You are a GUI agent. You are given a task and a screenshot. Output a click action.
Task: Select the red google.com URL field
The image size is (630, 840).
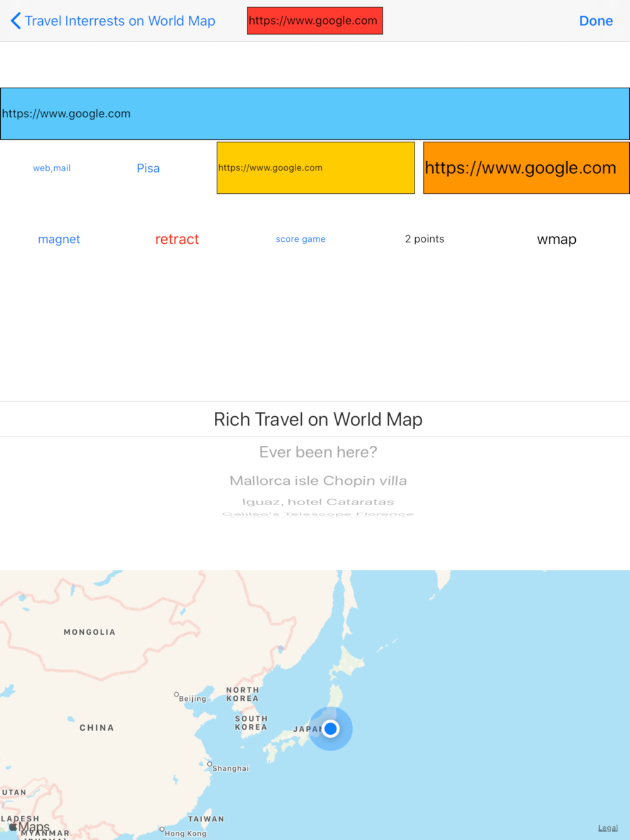coord(315,21)
